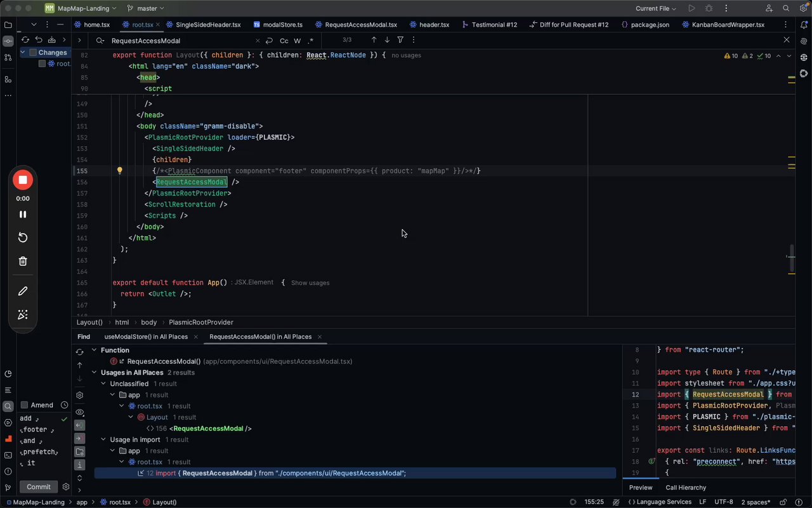Open the package.json editor tab
812x508 pixels.
pos(645,25)
